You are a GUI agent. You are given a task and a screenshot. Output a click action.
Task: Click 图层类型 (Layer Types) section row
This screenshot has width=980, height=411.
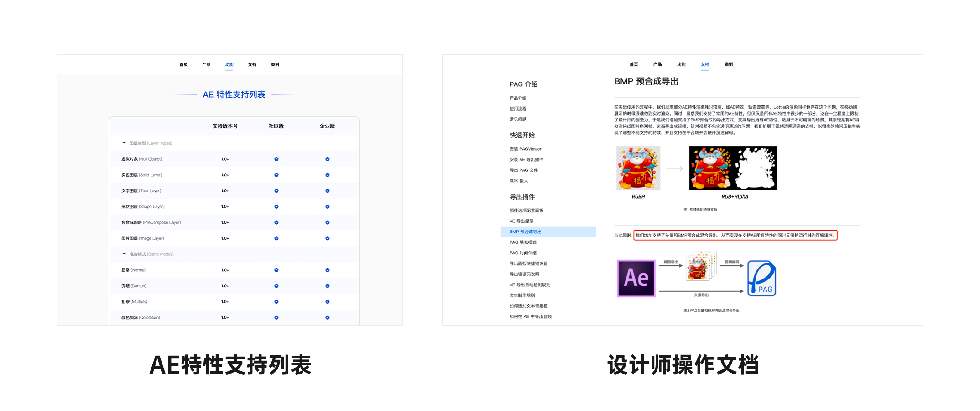(234, 143)
